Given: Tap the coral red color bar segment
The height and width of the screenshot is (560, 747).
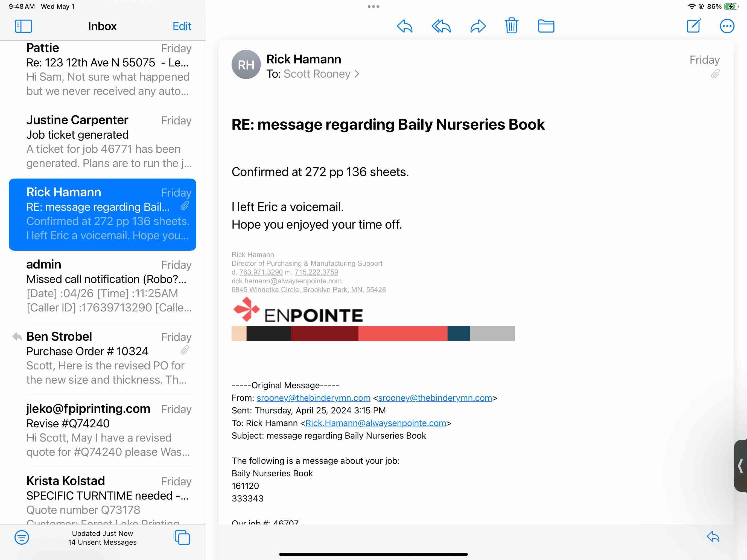Looking at the screenshot, I should [402, 333].
